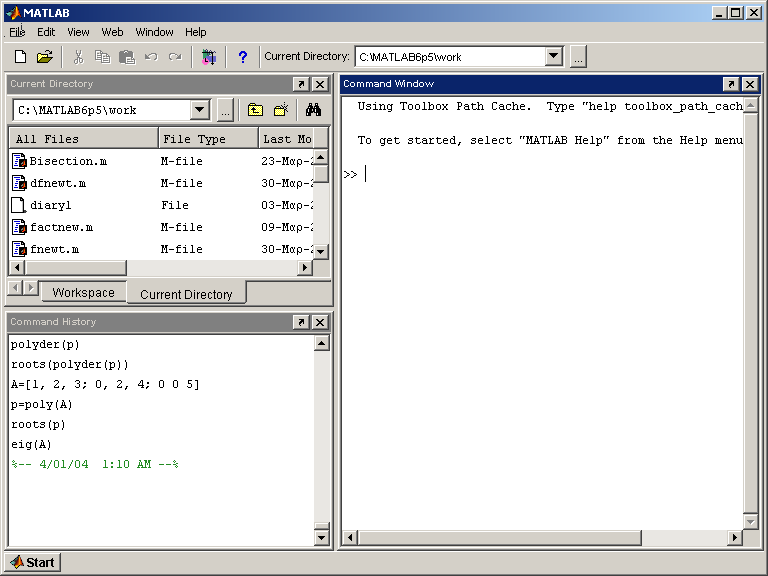Screen dimensions: 768x576
Task: Launch Simulink from the toolbar icon
Action: pyautogui.click(x=209, y=57)
